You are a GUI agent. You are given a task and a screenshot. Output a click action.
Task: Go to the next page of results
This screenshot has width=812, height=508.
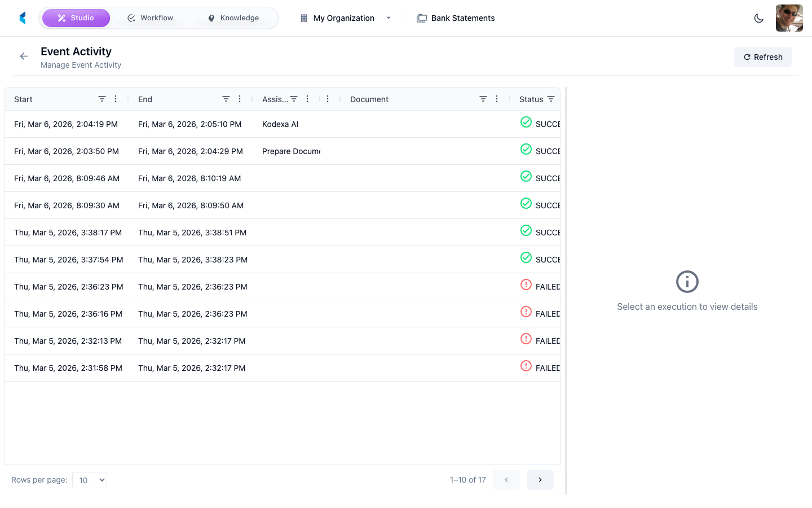pos(540,479)
